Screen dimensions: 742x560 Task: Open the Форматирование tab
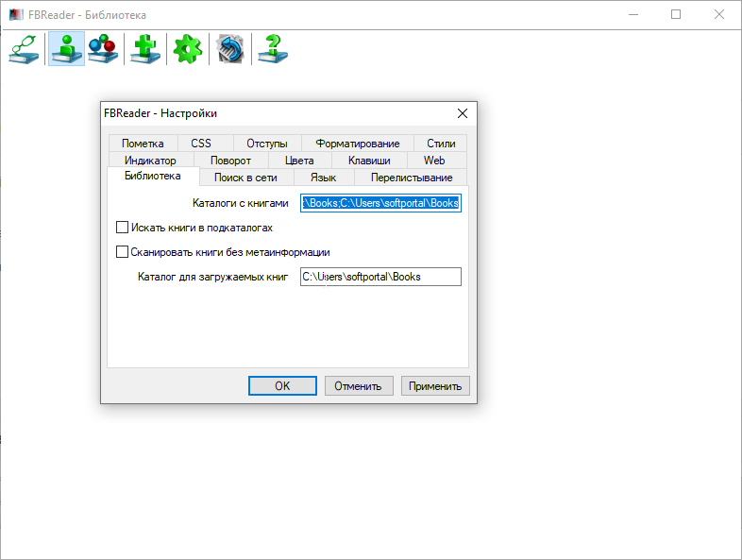pyautogui.click(x=358, y=144)
